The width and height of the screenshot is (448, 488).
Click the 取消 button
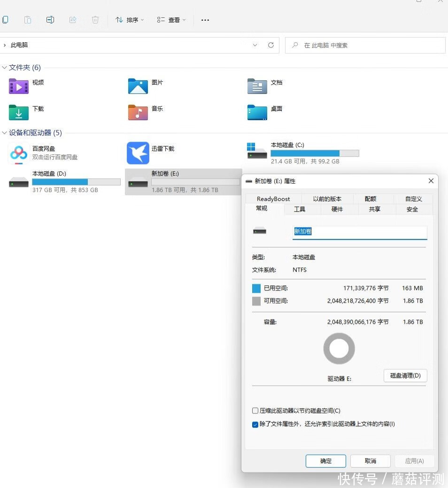pyautogui.click(x=371, y=461)
